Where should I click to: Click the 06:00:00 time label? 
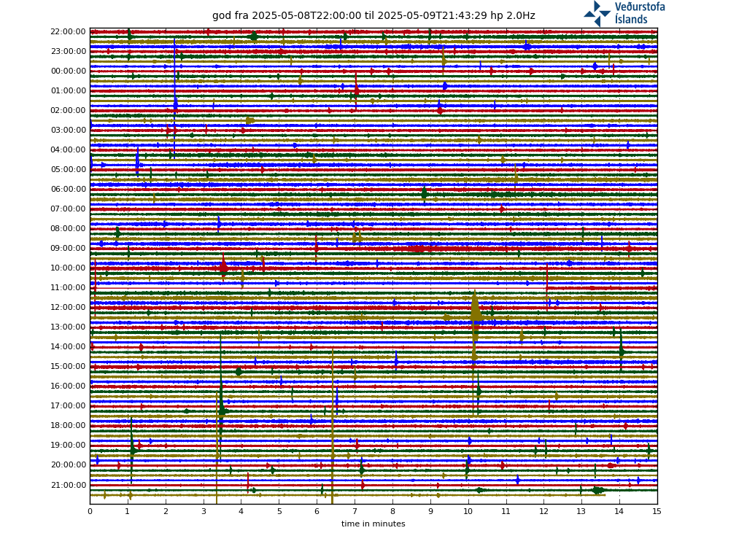click(68, 189)
